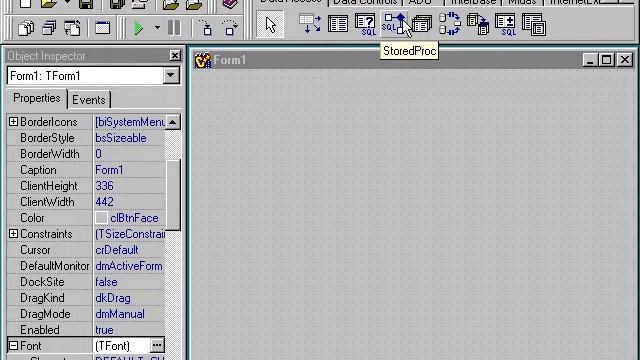640x360 pixels.
Task: Toggle between form and unit
Action: click(73, 28)
